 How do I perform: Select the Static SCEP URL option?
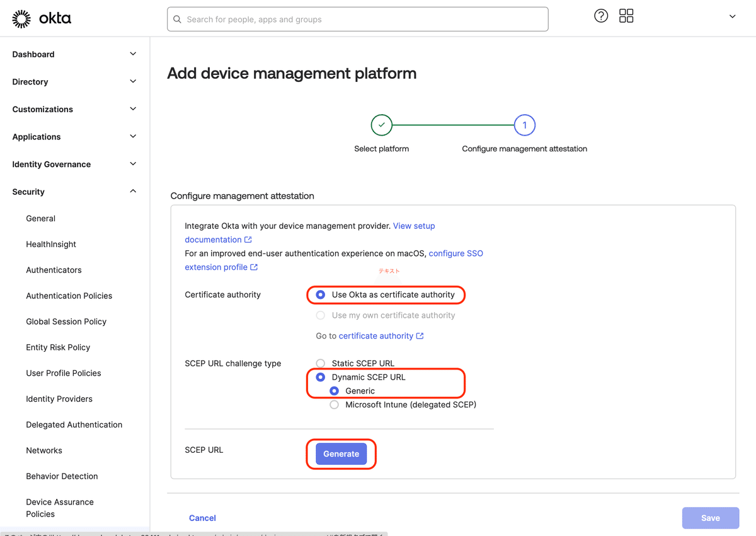tap(320, 363)
